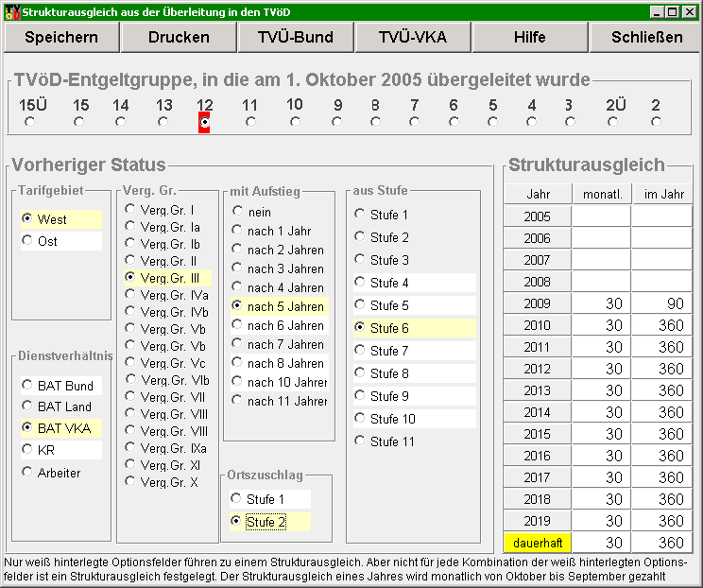Image resolution: width=703 pixels, height=588 pixels.
Task: Select Entgeltgruppe 14 radio button
Action: (120, 122)
